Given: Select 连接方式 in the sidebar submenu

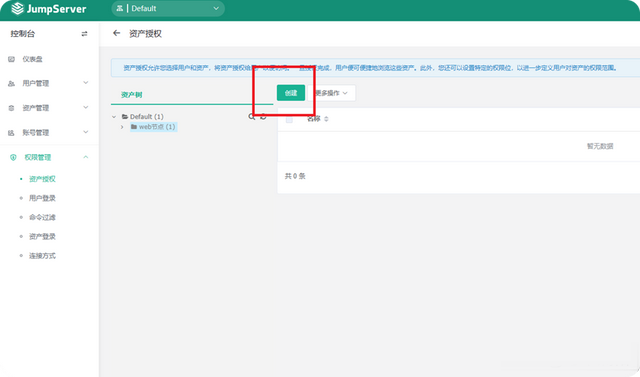Looking at the screenshot, I should [42, 256].
